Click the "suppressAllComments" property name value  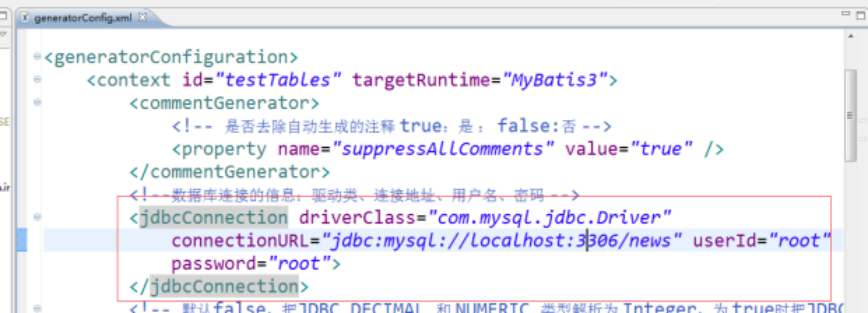pyautogui.click(x=443, y=149)
